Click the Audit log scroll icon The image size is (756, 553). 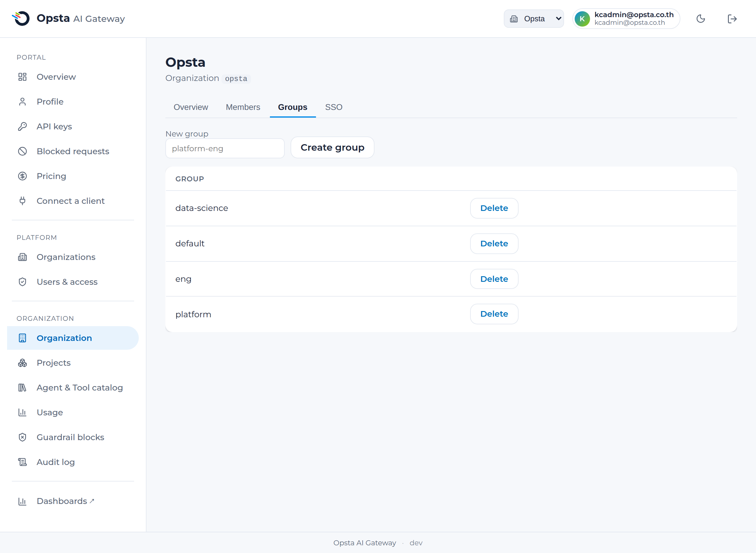tap(22, 462)
